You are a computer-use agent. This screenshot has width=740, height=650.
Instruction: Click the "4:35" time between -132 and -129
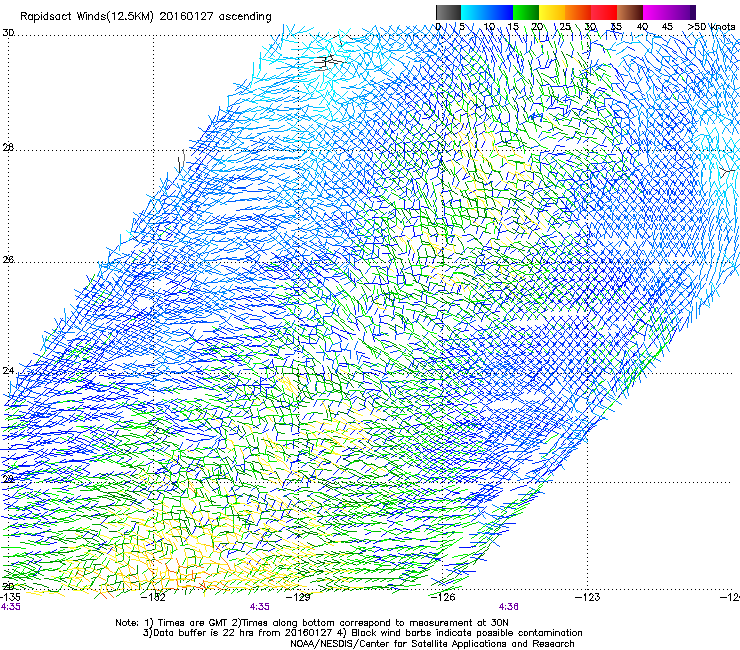point(260,607)
